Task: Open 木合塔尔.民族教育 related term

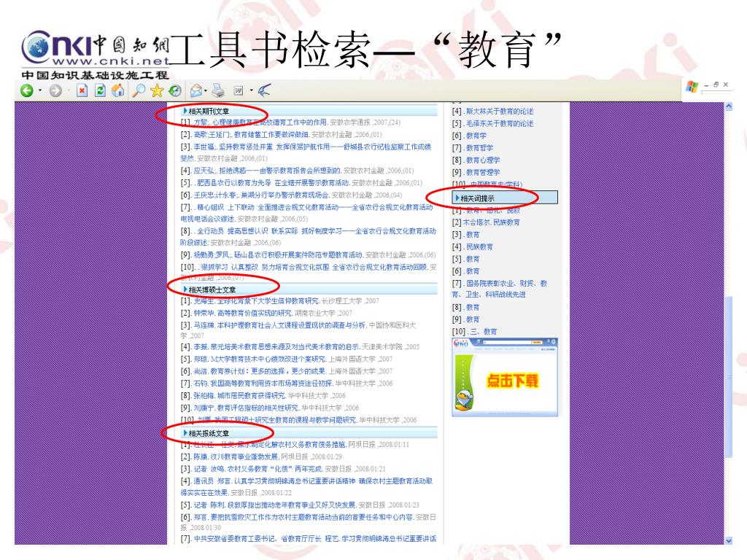Action: (x=491, y=222)
